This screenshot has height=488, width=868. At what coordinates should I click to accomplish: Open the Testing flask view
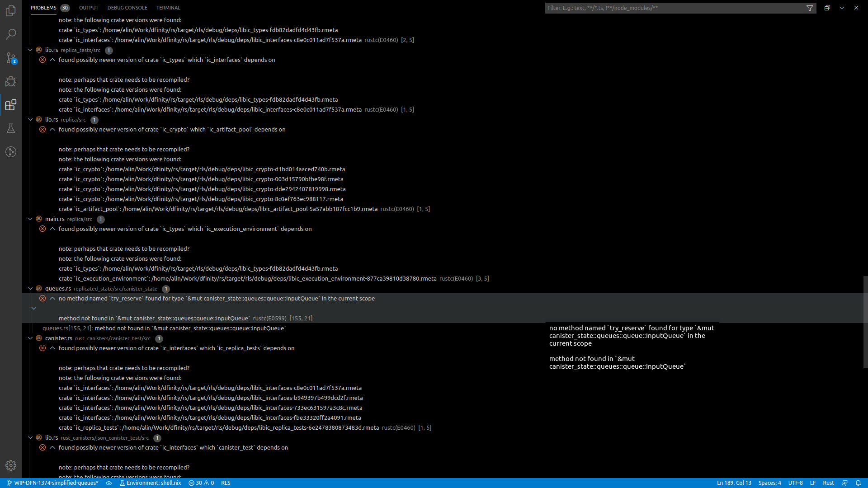pyautogui.click(x=11, y=128)
